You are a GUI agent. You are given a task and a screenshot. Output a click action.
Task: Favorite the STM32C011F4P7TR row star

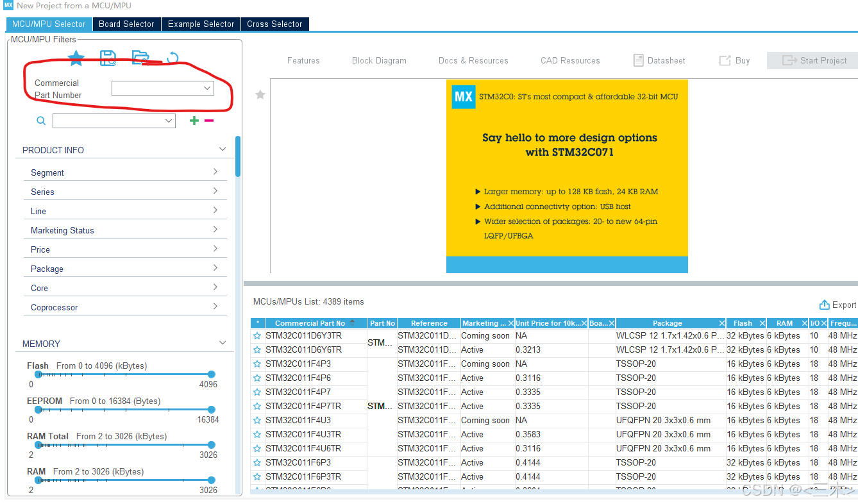pyautogui.click(x=257, y=406)
